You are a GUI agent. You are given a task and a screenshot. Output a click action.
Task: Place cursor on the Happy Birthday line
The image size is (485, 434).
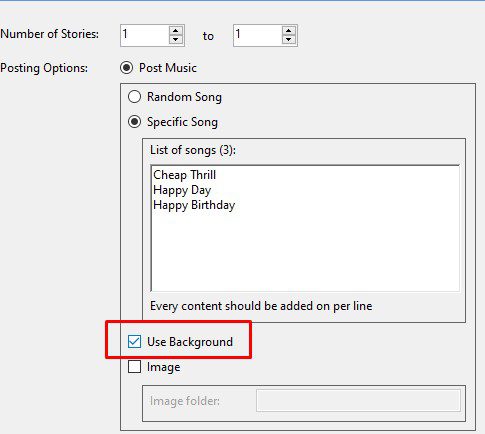click(x=194, y=205)
